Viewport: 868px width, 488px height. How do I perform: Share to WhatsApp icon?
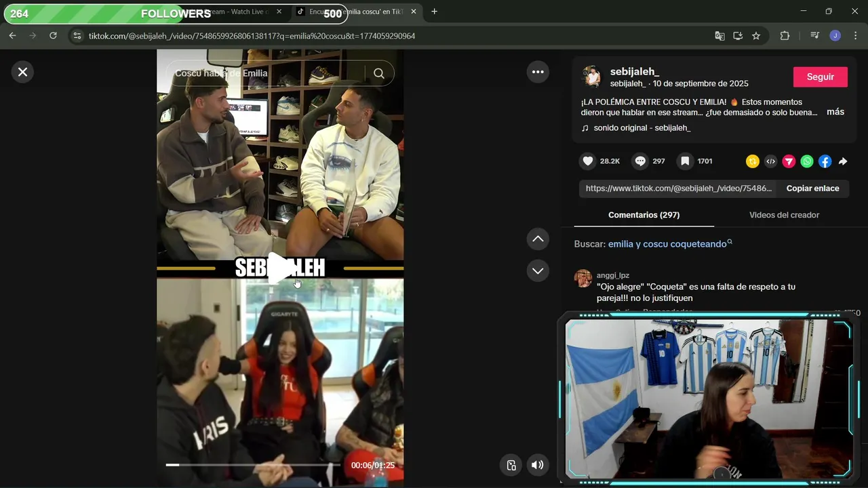(x=806, y=161)
